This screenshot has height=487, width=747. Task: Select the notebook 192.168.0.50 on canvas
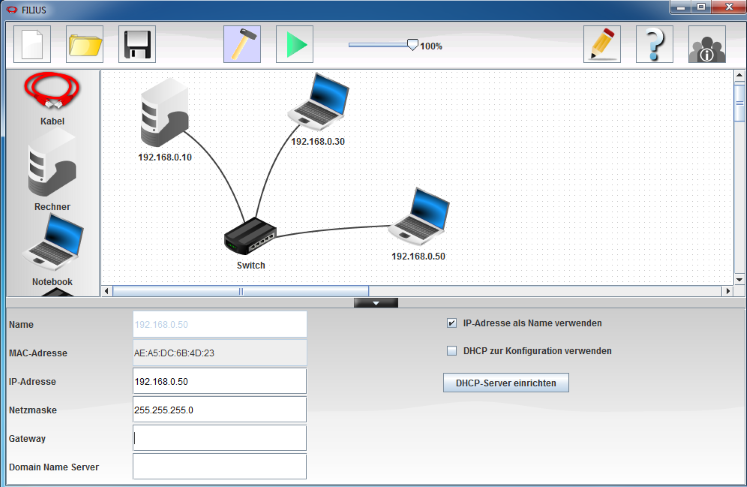click(419, 216)
